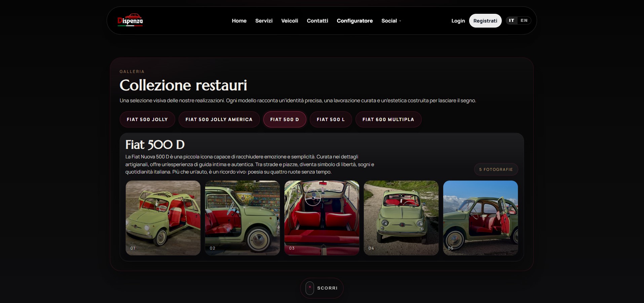644x303 pixels.
Task: Click the Collezione restauri heading
Action: (x=183, y=85)
